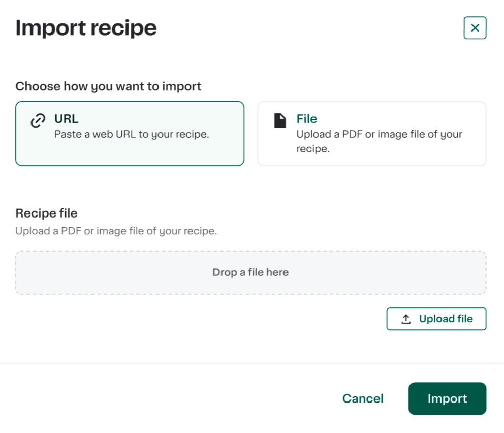Click the Recipe file section heading
Viewport: 504px width, 433px height.
46,213
